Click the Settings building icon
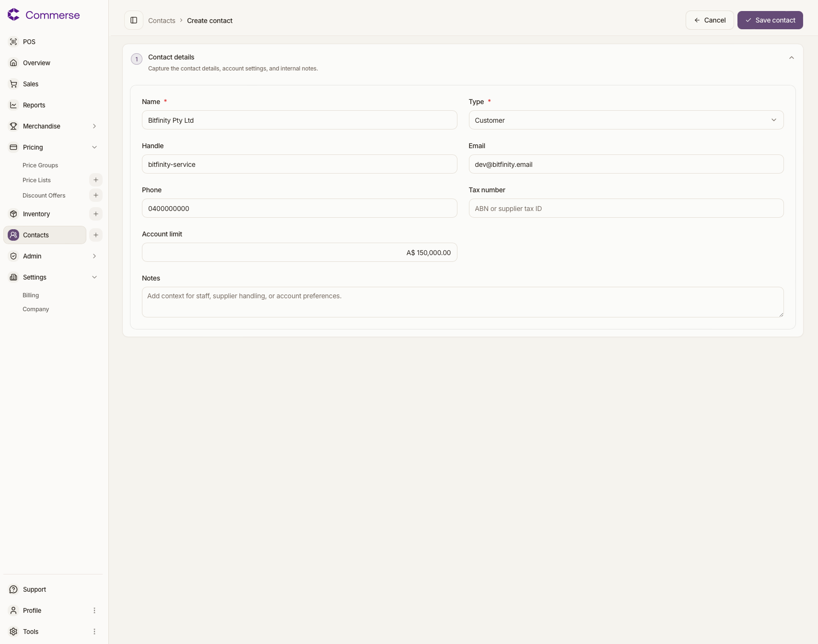This screenshot has width=818, height=644. [13, 277]
